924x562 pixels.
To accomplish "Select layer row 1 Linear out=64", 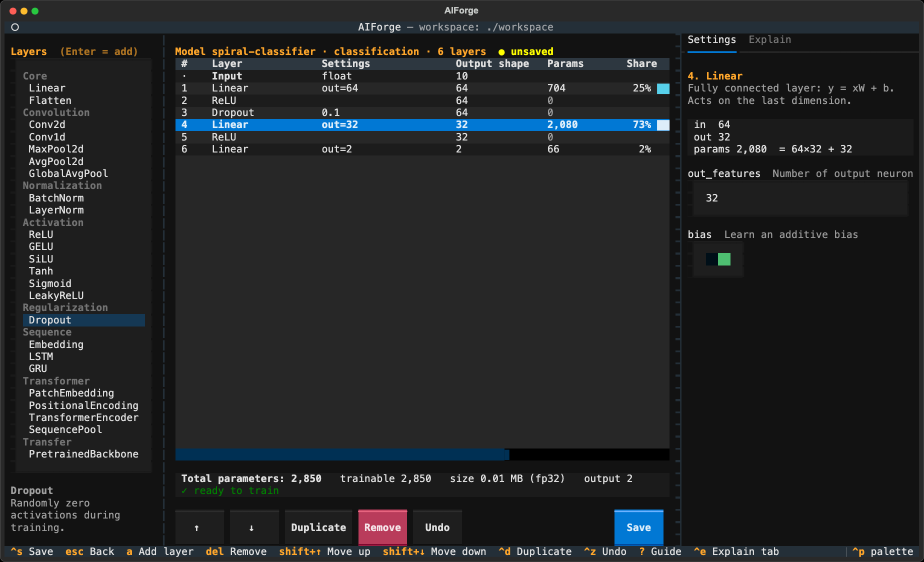I will pos(422,88).
